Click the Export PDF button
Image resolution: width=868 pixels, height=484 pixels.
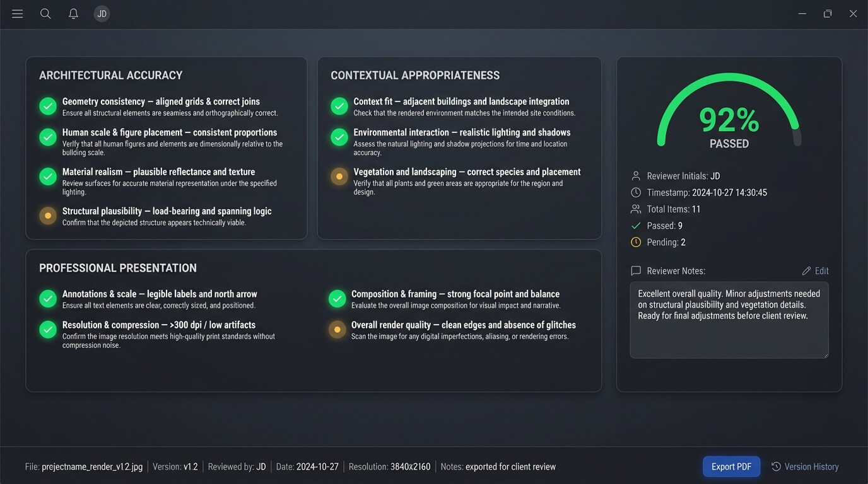pos(731,467)
